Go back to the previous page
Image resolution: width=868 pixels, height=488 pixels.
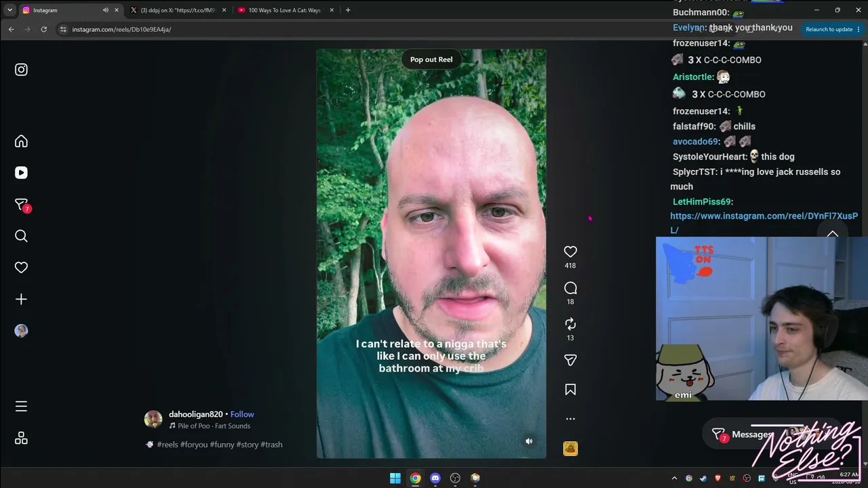click(11, 29)
